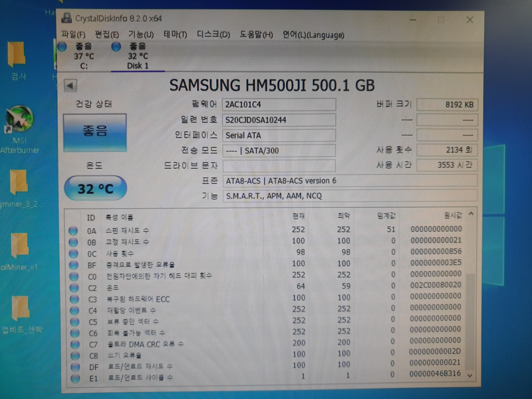Click the scroll down arrow in SMART list
Screen dimensions: 532x399
click(470, 375)
